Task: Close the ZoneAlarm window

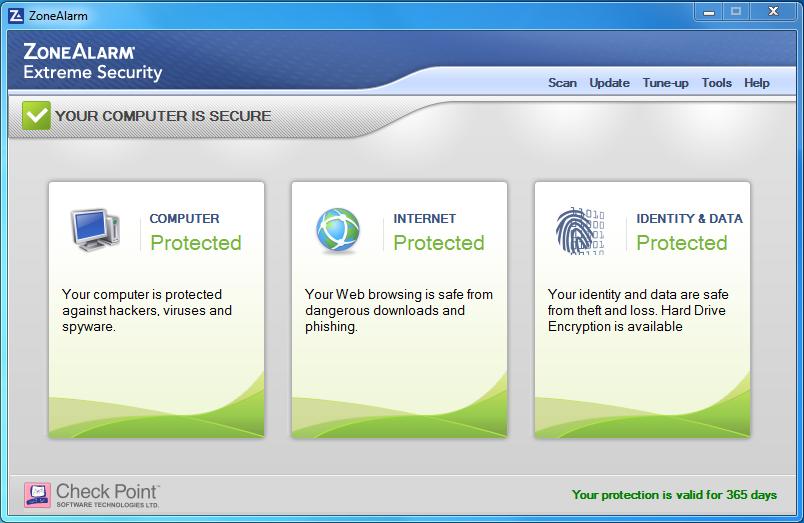Action: (774, 11)
